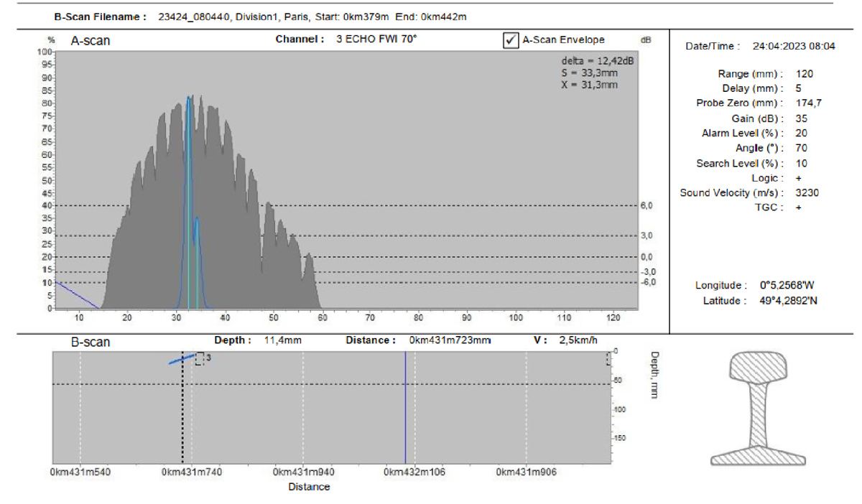Image resolution: width=862 pixels, height=504 pixels.
Task: Click the black dashed vertical cursor in B-scan
Action: 182,416
